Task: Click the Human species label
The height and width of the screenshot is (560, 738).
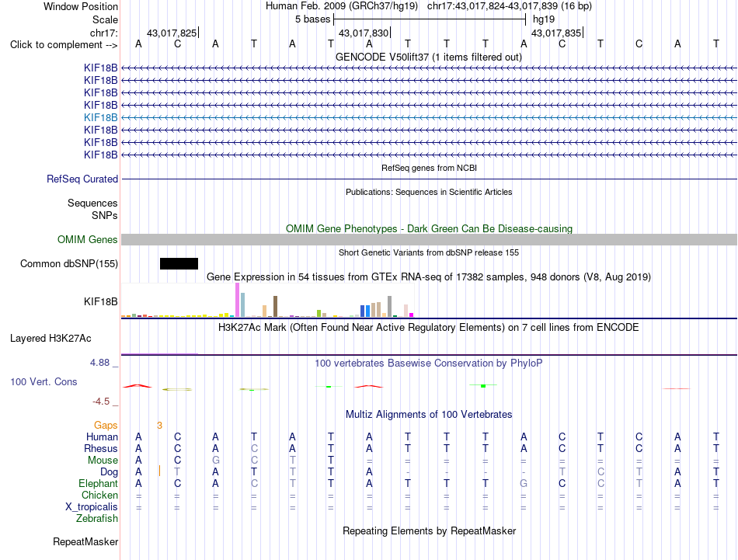Action: click(x=102, y=437)
